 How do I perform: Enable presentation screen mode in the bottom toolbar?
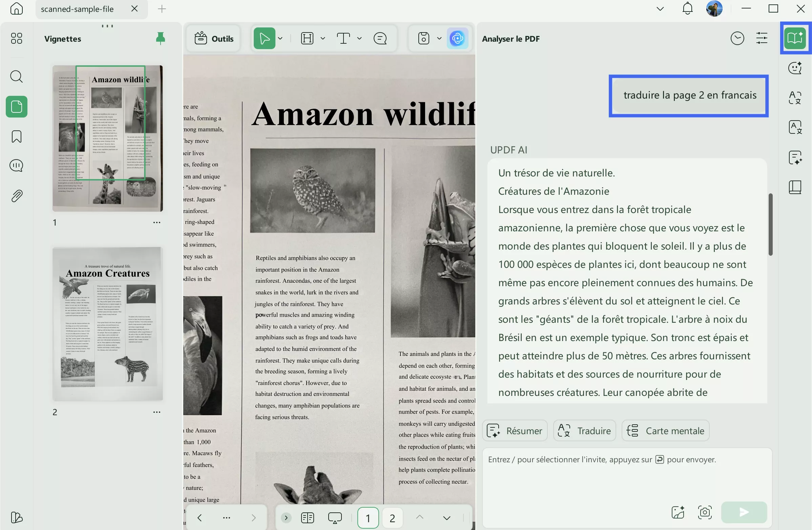[335, 517]
